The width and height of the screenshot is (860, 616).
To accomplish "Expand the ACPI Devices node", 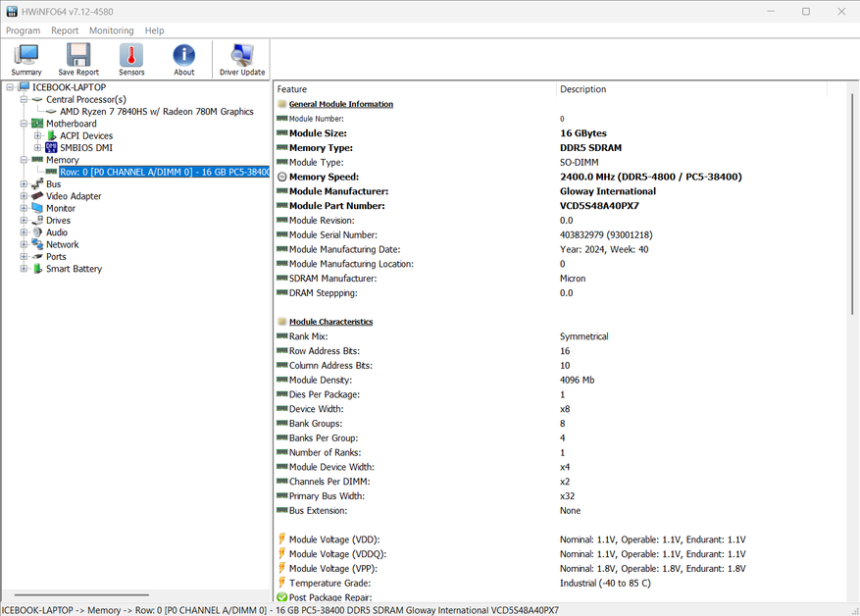I will click(37, 135).
